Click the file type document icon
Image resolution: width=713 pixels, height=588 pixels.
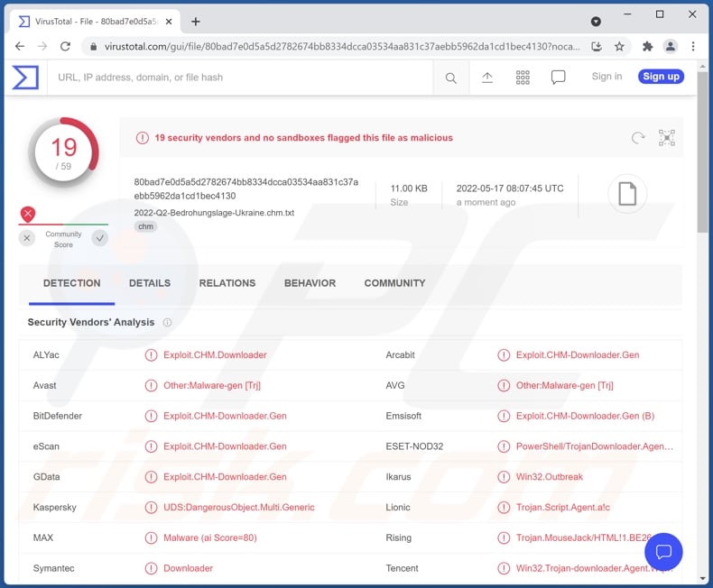[x=627, y=194]
